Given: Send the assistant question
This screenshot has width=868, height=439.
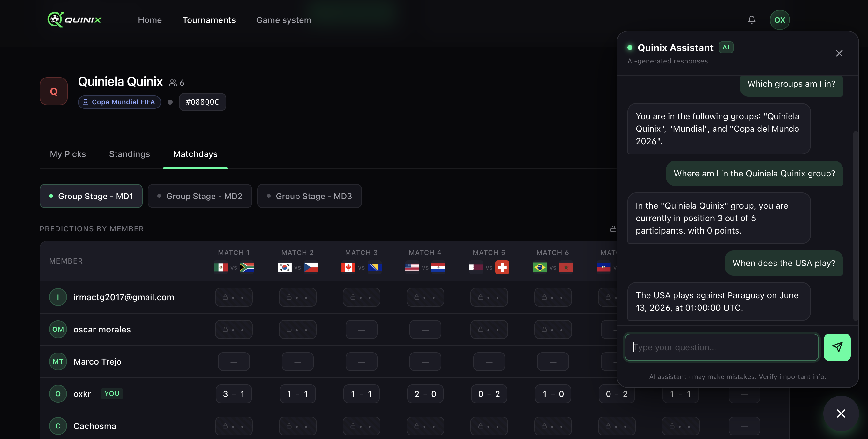Looking at the screenshot, I should [x=837, y=347].
